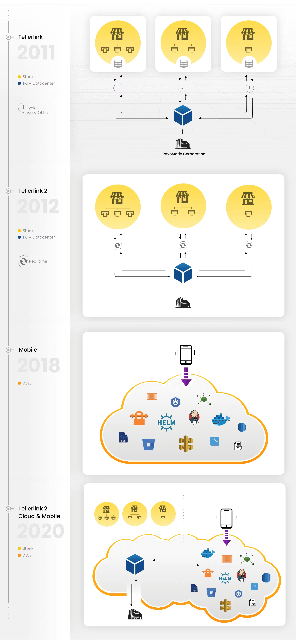Click the smartphone icon in Mobile 2018 section

point(186,355)
